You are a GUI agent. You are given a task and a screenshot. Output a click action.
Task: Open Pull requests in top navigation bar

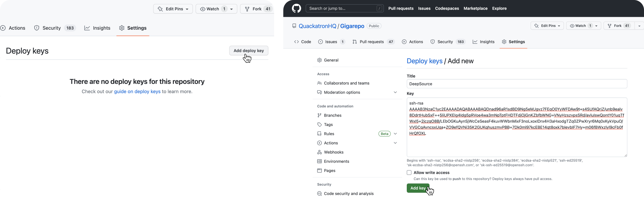click(x=401, y=8)
